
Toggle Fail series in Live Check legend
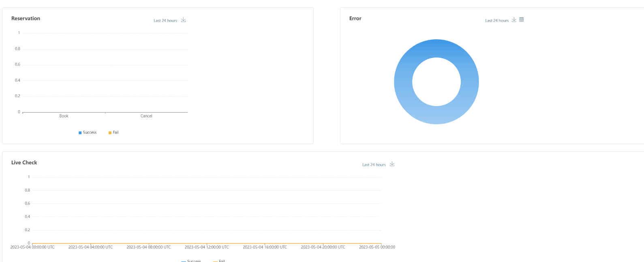(219, 261)
